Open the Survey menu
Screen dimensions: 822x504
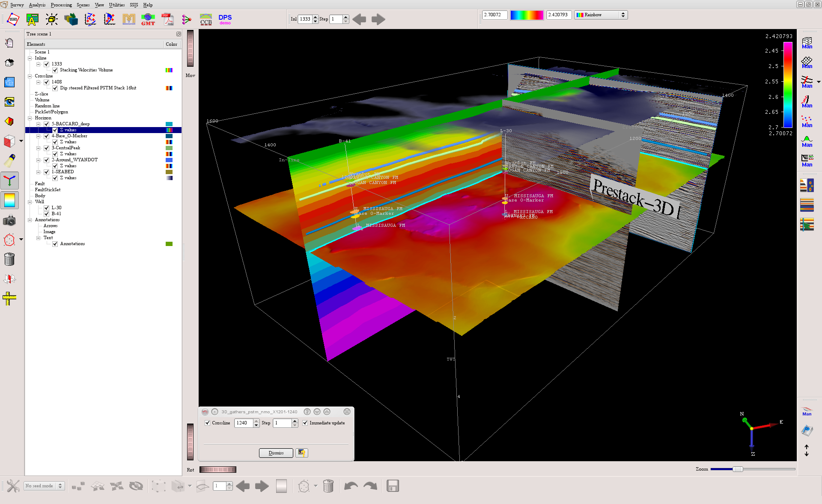pos(17,5)
